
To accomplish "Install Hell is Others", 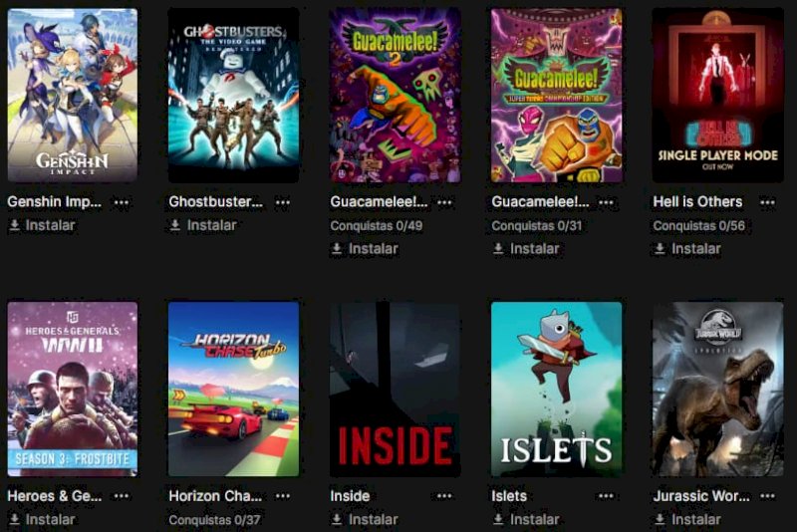I will [687, 248].
